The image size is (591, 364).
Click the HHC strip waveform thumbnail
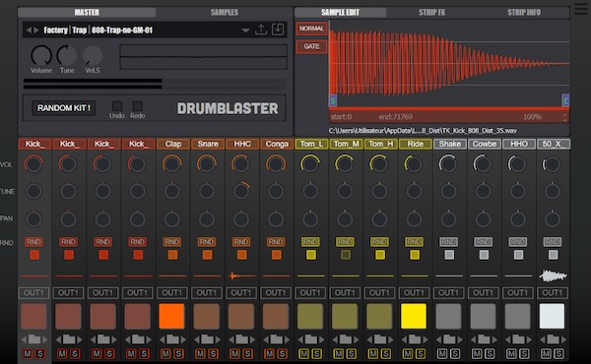(x=241, y=275)
